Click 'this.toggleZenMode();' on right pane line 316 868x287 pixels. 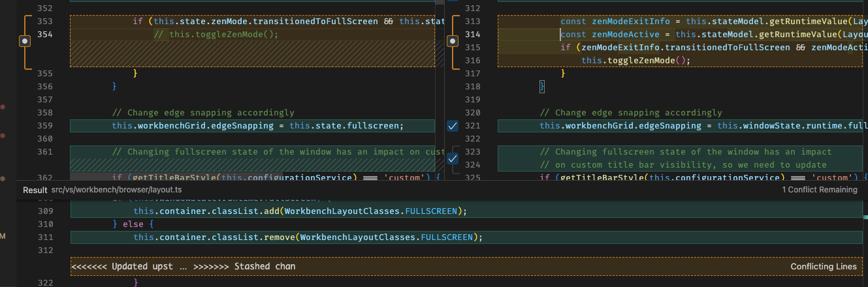pos(635,61)
